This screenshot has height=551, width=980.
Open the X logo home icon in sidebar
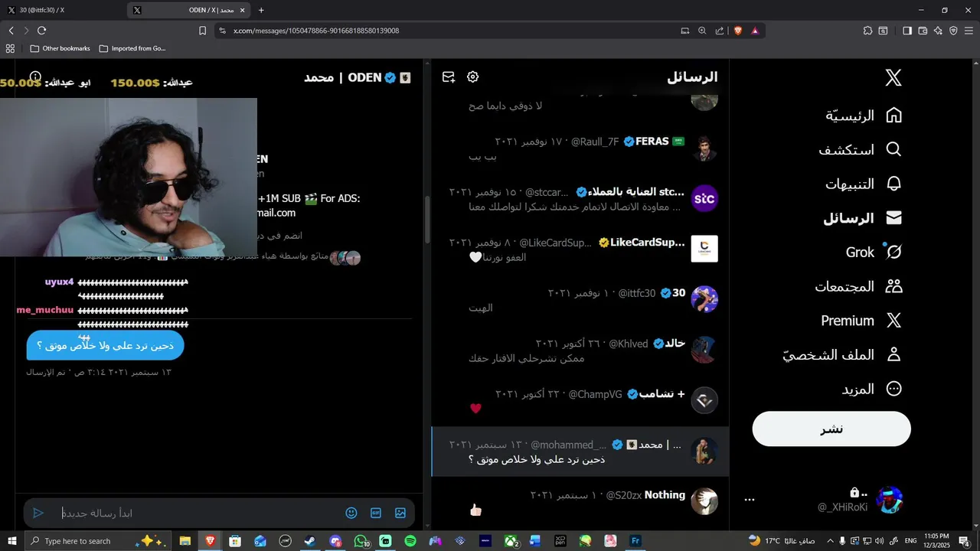(x=893, y=77)
